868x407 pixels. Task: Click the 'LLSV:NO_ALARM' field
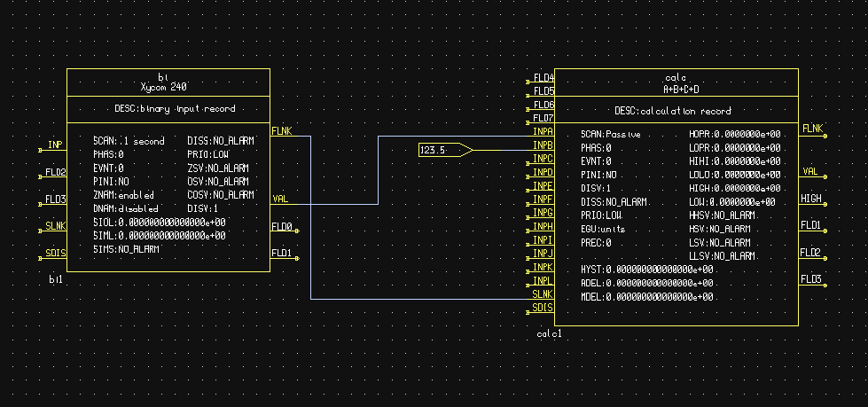coord(722,256)
